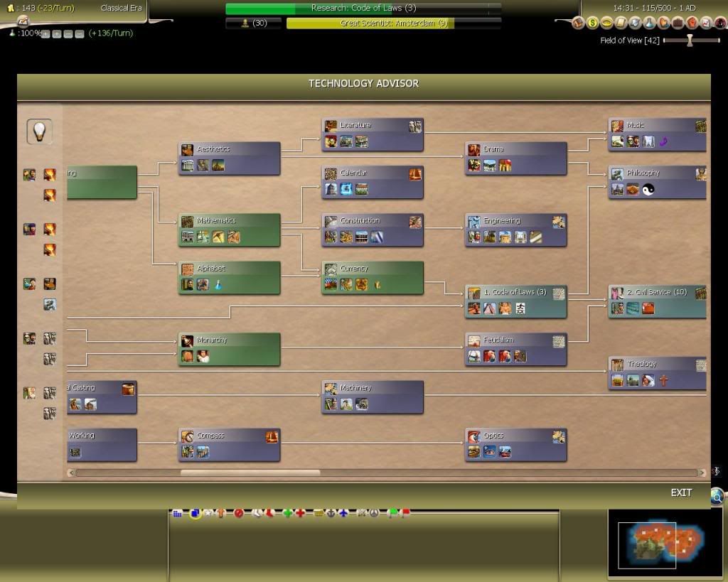Screen dimensions: 728x582
Task: Click the Machinery tech portrait icon
Action: click(x=331, y=389)
